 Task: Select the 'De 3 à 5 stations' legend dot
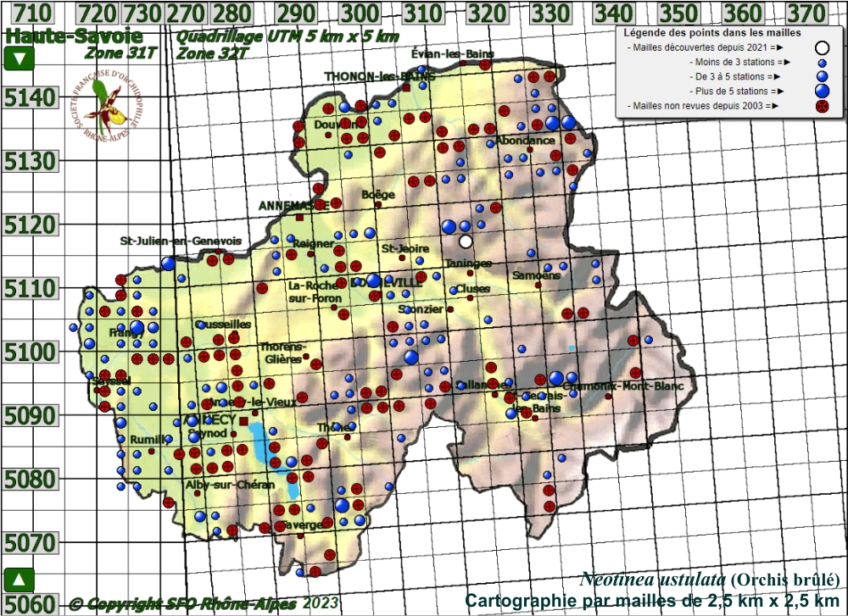821,76
